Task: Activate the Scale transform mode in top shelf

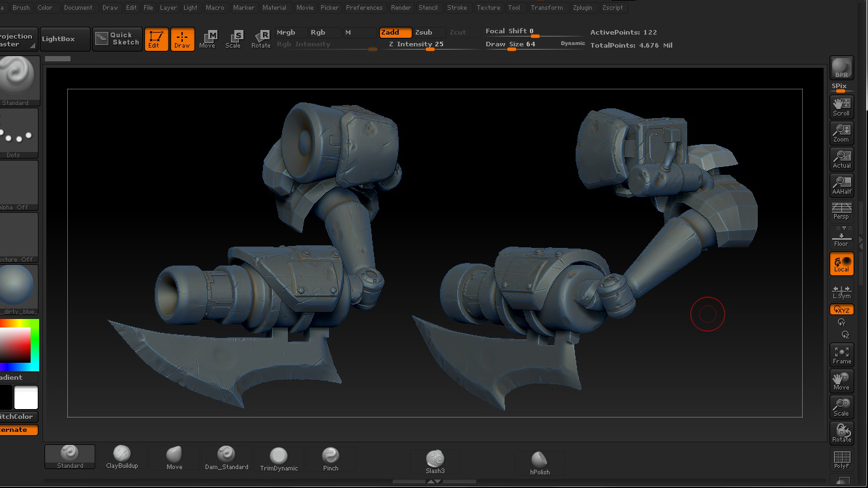Action: click(233, 39)
